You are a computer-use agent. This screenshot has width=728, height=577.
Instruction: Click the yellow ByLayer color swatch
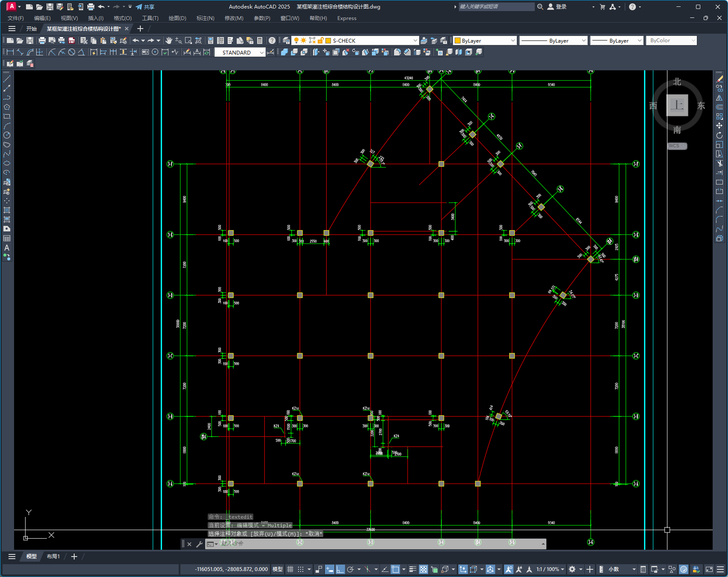point(458,40)
